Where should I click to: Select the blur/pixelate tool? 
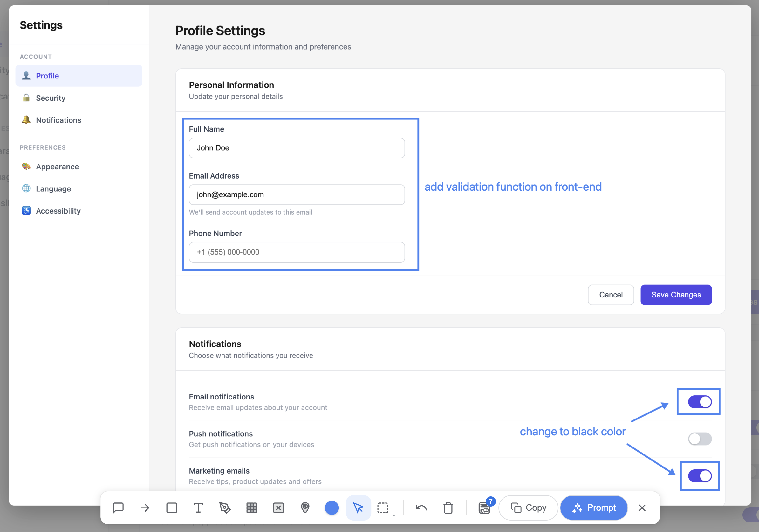pyautogui.click(x=252, y=508)
